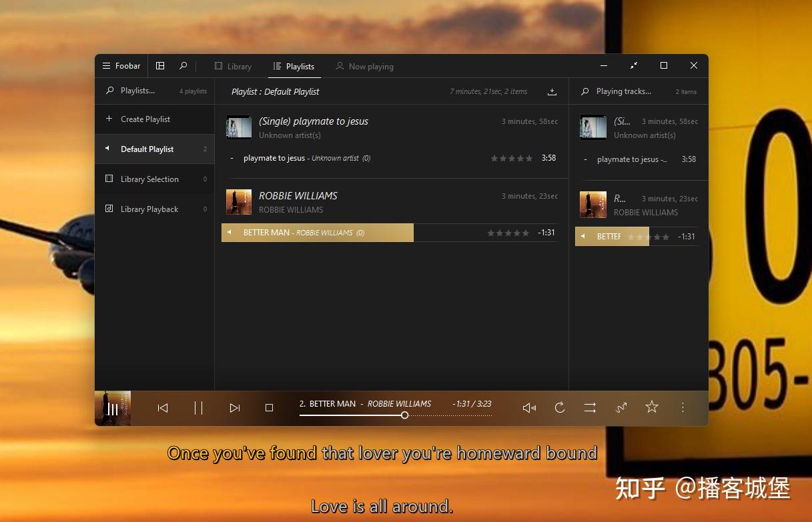Collapse the Default Playlist entry arrow
The image size is (812, 522).
[x=106, y=149]
